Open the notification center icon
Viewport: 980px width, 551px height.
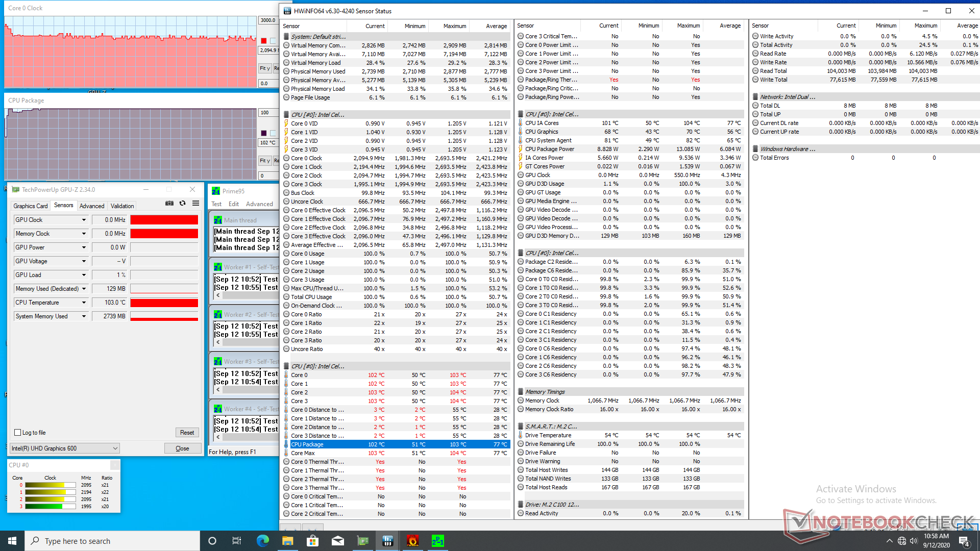964,541
